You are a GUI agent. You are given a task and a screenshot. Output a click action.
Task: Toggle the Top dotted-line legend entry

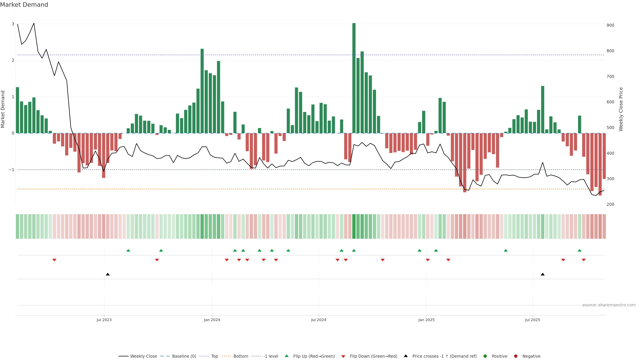point(214,356)
